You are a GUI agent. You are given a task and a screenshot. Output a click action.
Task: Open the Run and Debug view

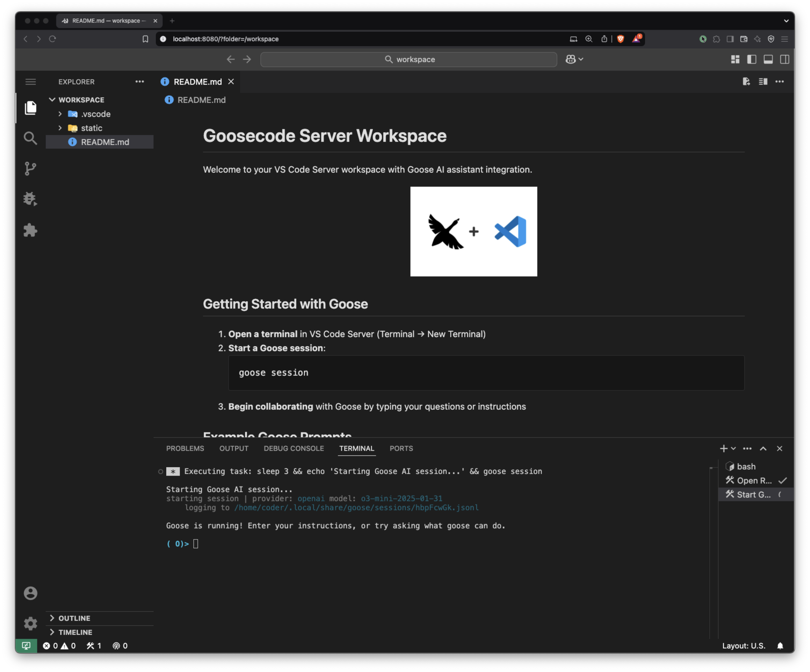30,199
